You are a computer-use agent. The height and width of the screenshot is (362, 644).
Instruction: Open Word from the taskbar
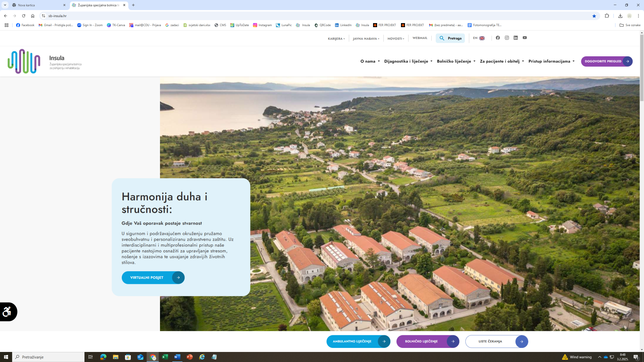(177, 357)
